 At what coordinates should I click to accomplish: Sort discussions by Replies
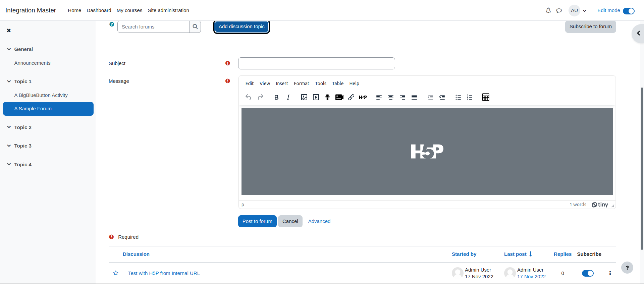point(562,254)
